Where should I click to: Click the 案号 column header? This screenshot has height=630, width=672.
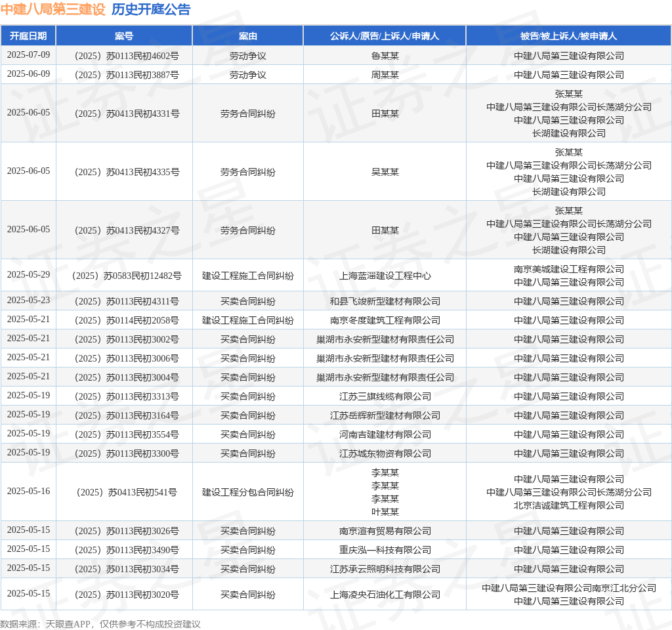pos(124,36)
